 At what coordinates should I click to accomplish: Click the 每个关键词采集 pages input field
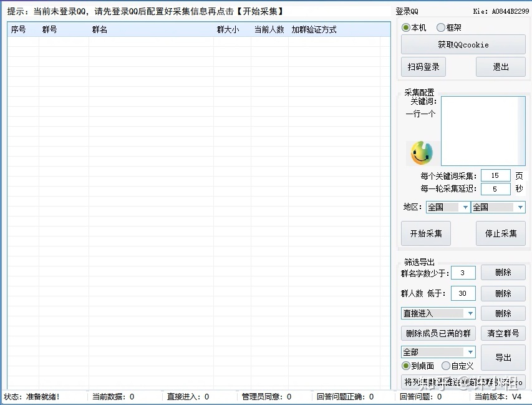[x=495, y=176]
